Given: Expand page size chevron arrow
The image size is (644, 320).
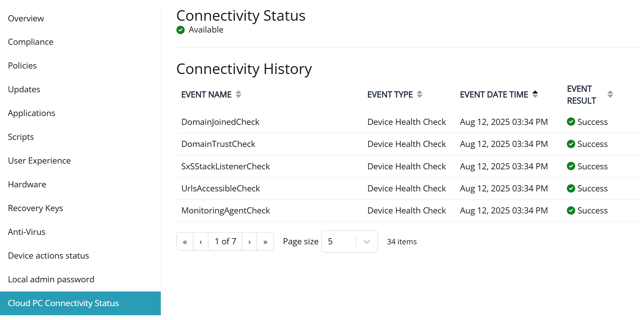Looking at the screenshot, I should pyautogui.click(x=367, y=242).
